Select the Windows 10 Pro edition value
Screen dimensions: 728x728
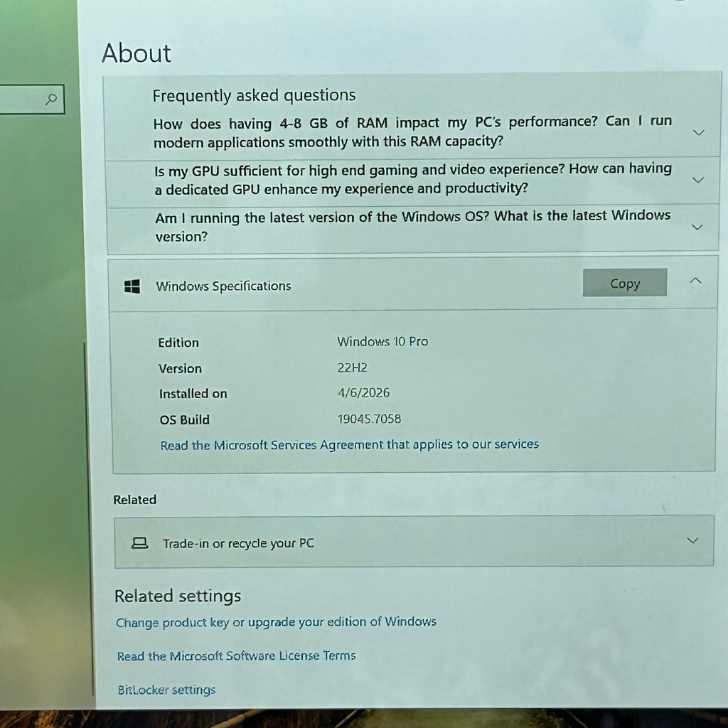[x=382, y=341]
